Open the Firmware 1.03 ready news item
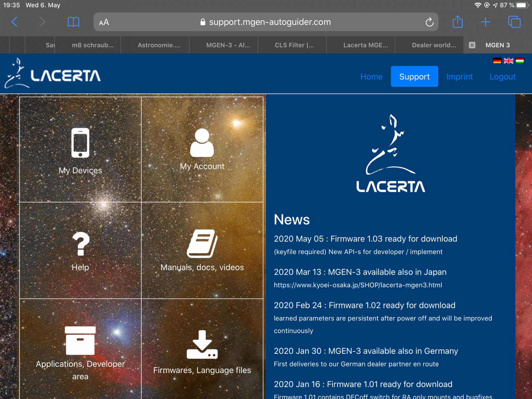 tap(365, 239)
